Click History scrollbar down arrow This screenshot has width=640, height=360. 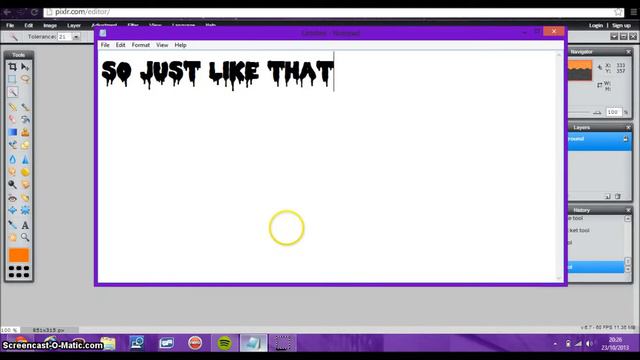pos(628,269)
